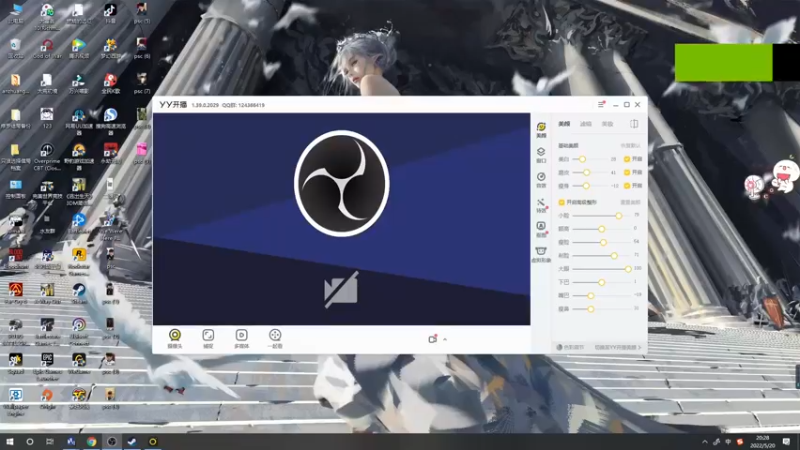Click the green rectangle overlay at top right

click(723, 62)
